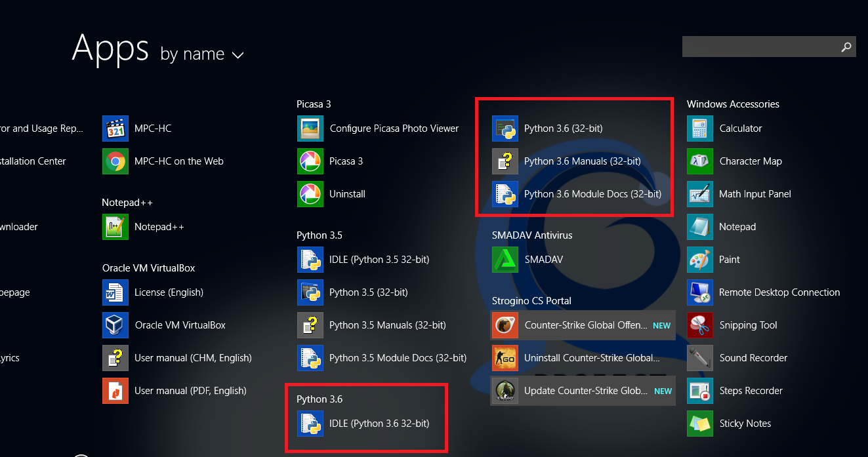Image resolution: width=868 pixels, height=457 pixels.
Task: Open the MPC-HC media player icon
Action: point(115,129)
